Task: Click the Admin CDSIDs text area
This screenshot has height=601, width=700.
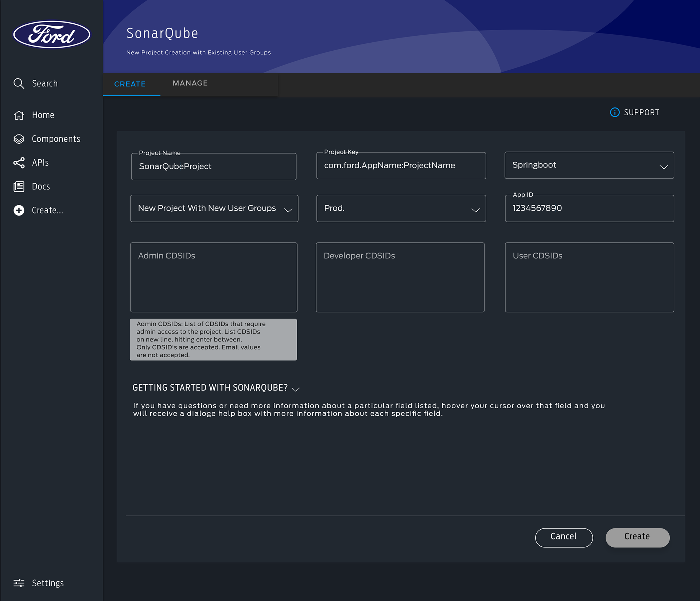Action: [214, 277]
